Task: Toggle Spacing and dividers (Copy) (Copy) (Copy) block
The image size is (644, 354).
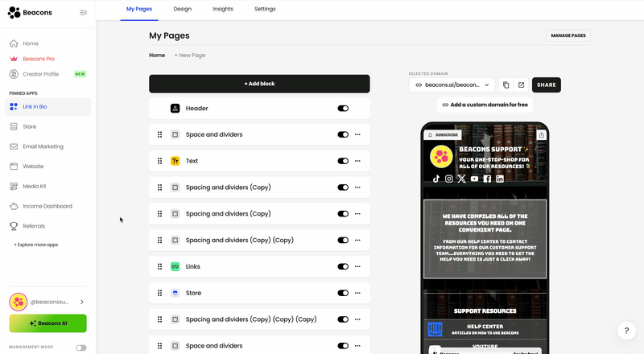Action: 343,319
